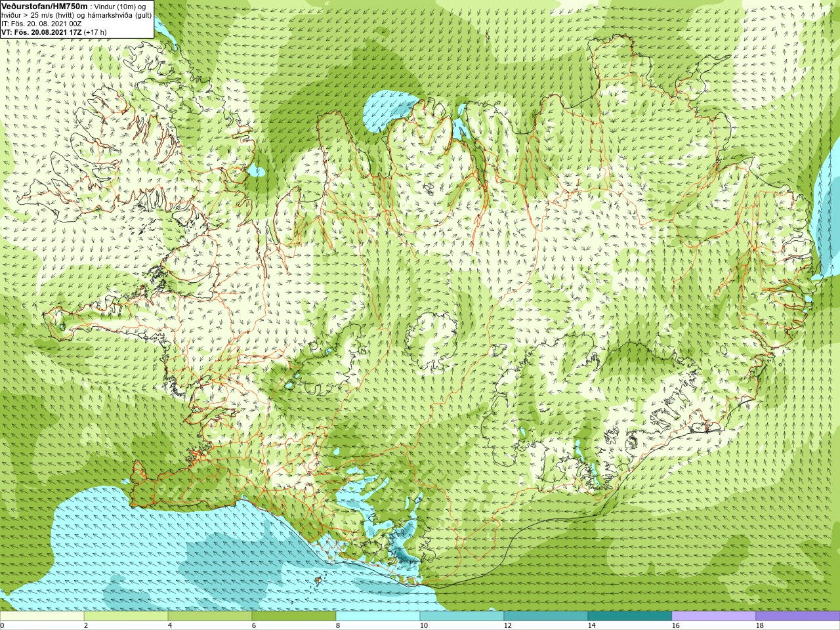Image resolution: width=840 pixels, height=630 pixels.
Task: Click the 'Veðurstofan/HM750m' title text
Action: point(45,6)
